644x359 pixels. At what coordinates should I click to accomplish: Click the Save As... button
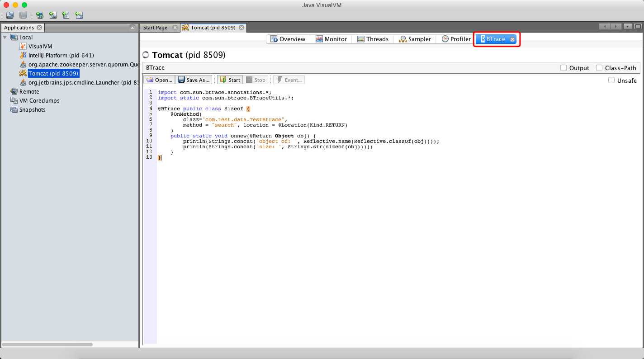(x=194, y=80)
